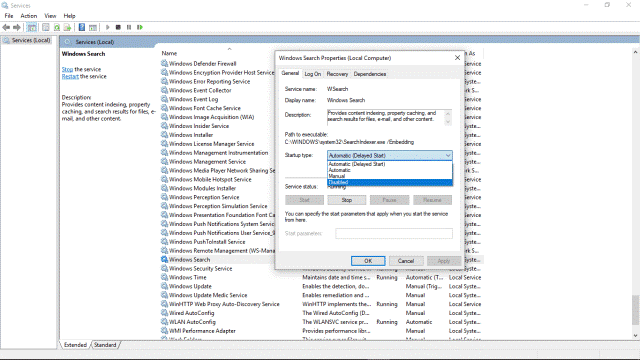This screenshot has width=640, height=360.
Task: Open the Action menu
Action: pyautogui.click(x=29, y=16)
